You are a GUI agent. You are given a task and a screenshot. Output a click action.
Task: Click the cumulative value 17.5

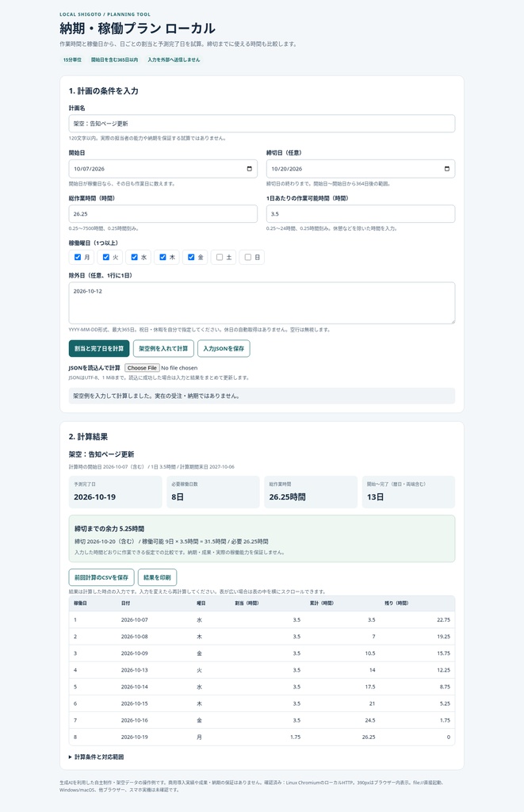point(370,687)
